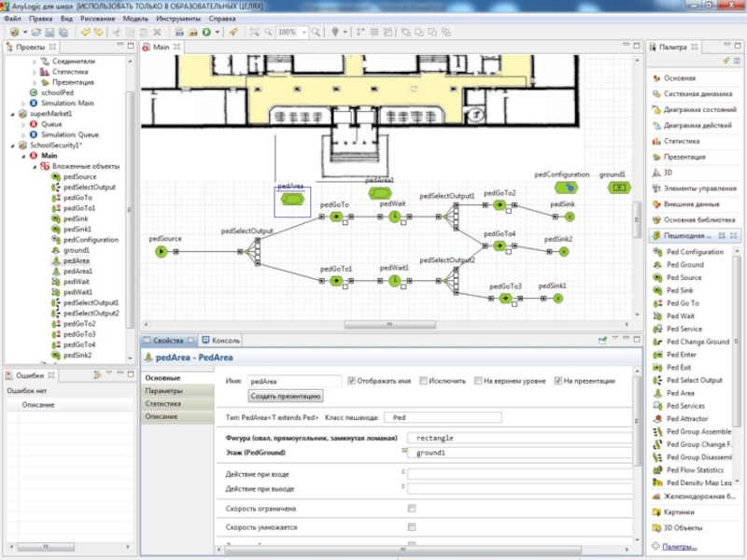Select Ped Source in the palette
Screen dimensions: 747x560
pyautogui.click(x=684, y=277)
